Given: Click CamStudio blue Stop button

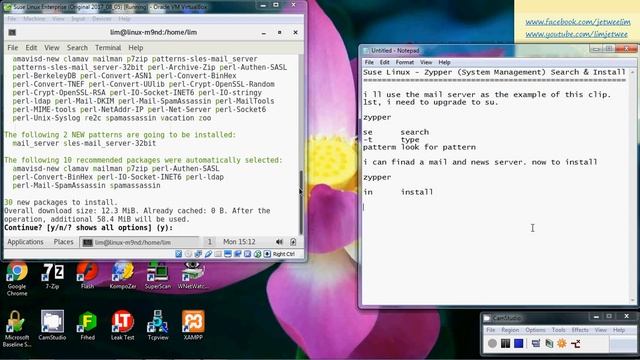Looking at the screenshot, I should tap(518, 344).
